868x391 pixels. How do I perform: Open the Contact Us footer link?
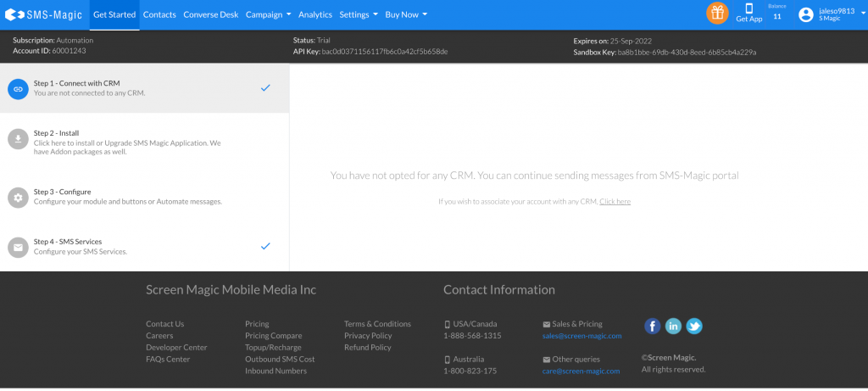tap(165, 324)
